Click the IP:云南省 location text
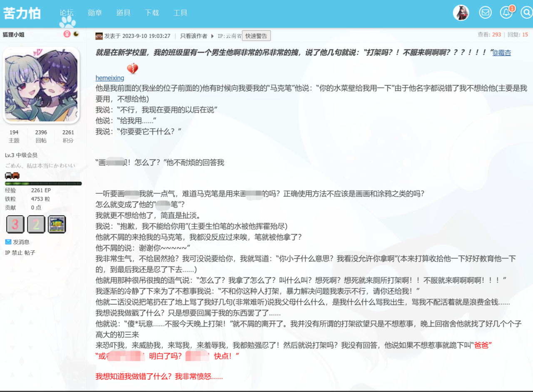 [229, 36]
